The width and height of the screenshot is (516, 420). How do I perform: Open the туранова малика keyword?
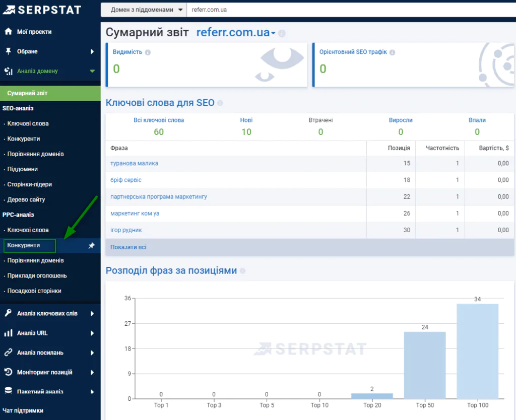click(x=134, y=163)
